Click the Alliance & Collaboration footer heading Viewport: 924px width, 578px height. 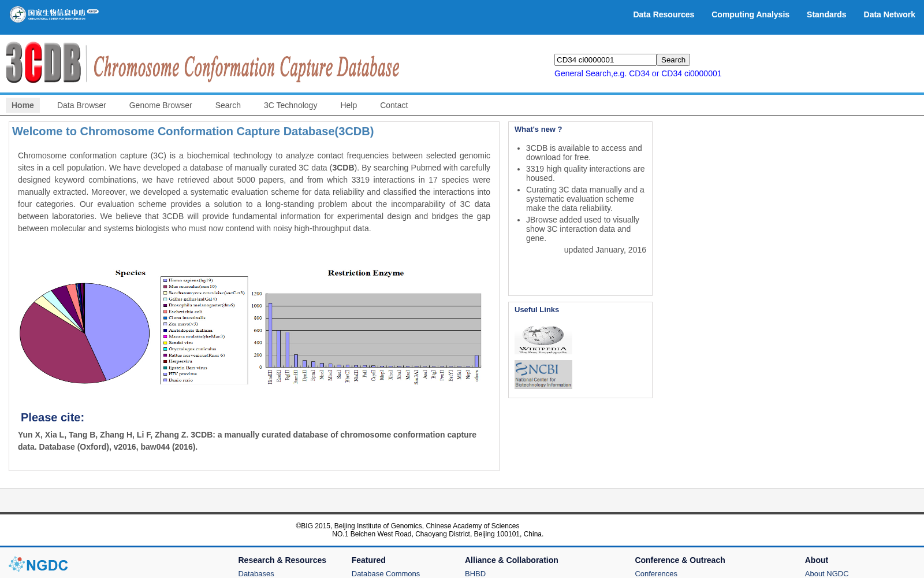512,560
